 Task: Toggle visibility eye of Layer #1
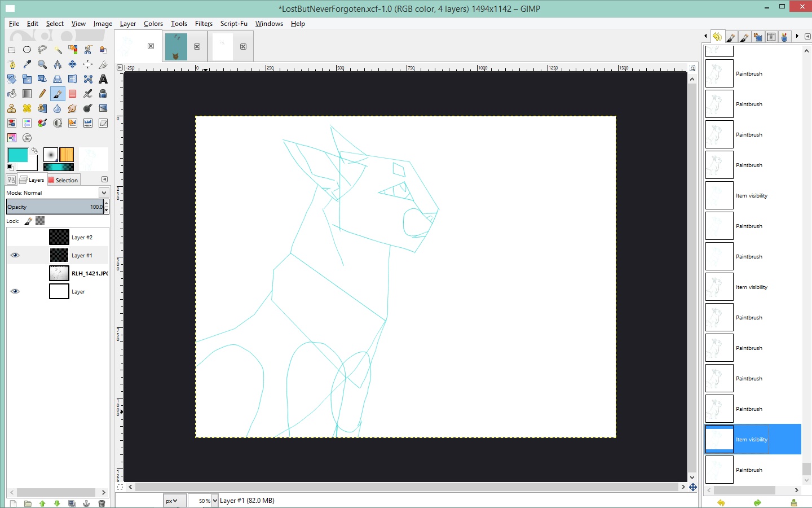point(15,255)
